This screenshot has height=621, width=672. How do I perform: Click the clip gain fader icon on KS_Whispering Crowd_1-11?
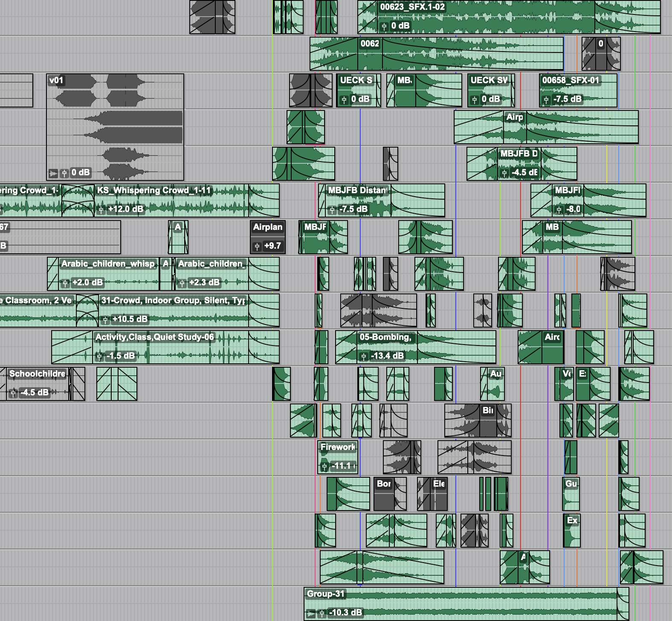pos(101,209)
